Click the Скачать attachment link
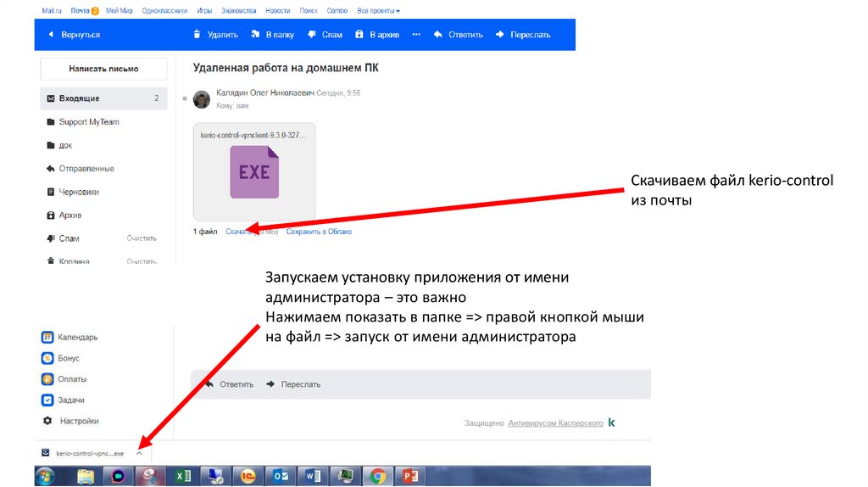This screenshot has height=487, width=868. (x=238, y=232)
